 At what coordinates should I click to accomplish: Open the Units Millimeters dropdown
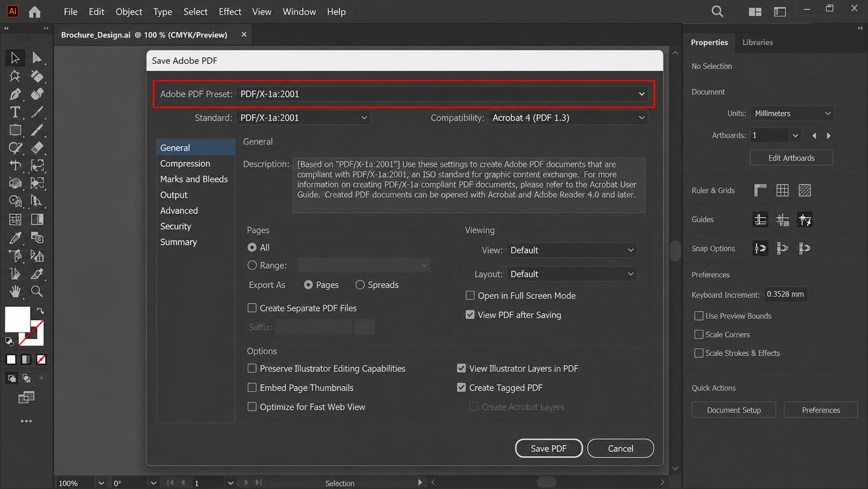tap(792, 113)
